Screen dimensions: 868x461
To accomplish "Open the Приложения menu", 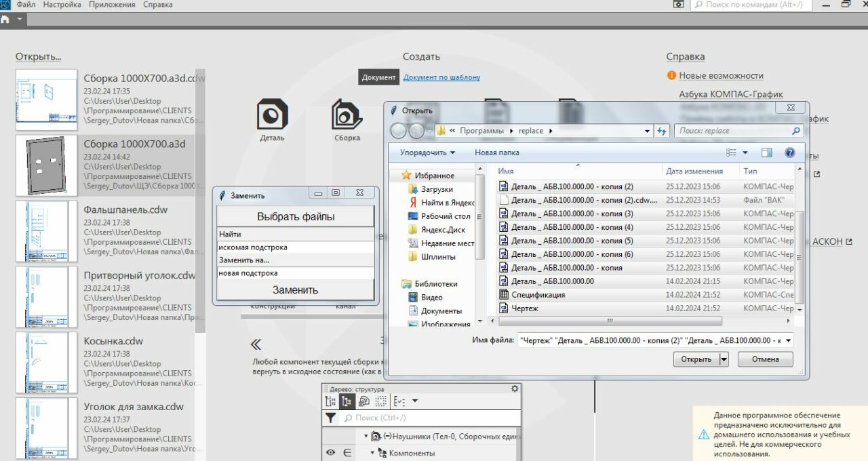I will (x=113, y=5).
